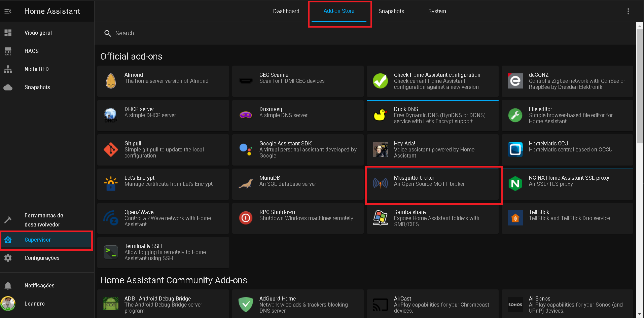Click the Mosquitto broker antenna icon

pos(380,184)
